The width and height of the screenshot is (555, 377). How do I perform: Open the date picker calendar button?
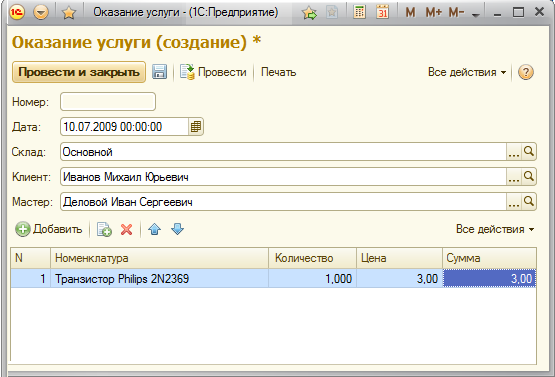tap(196, 127)
